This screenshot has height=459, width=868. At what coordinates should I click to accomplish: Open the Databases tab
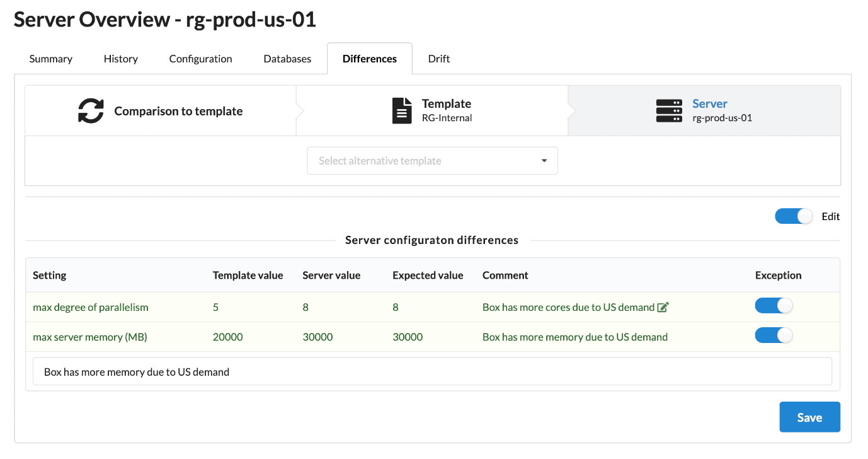tap(287, 59)
